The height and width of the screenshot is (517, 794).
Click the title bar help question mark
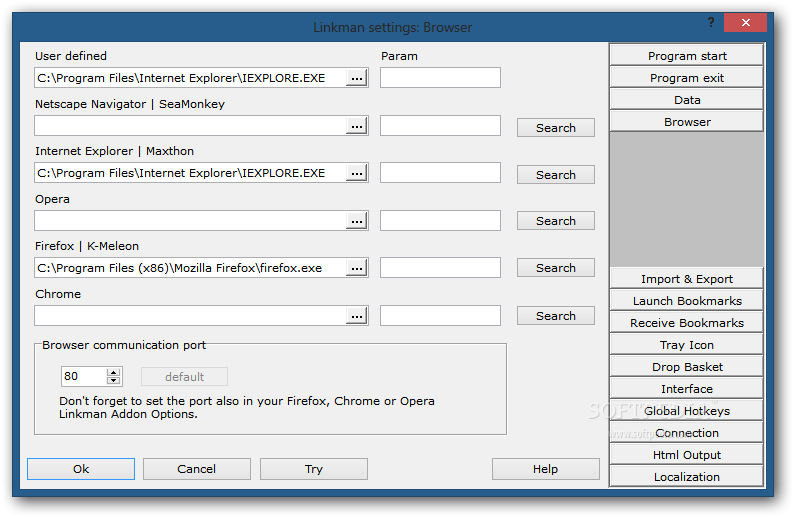click(711, 21)
